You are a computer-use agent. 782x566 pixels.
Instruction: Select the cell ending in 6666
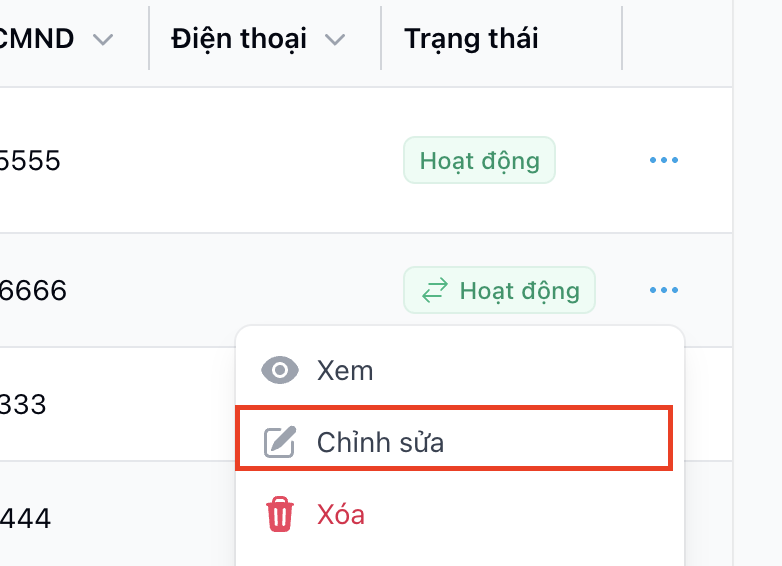(x=33, y=291)
